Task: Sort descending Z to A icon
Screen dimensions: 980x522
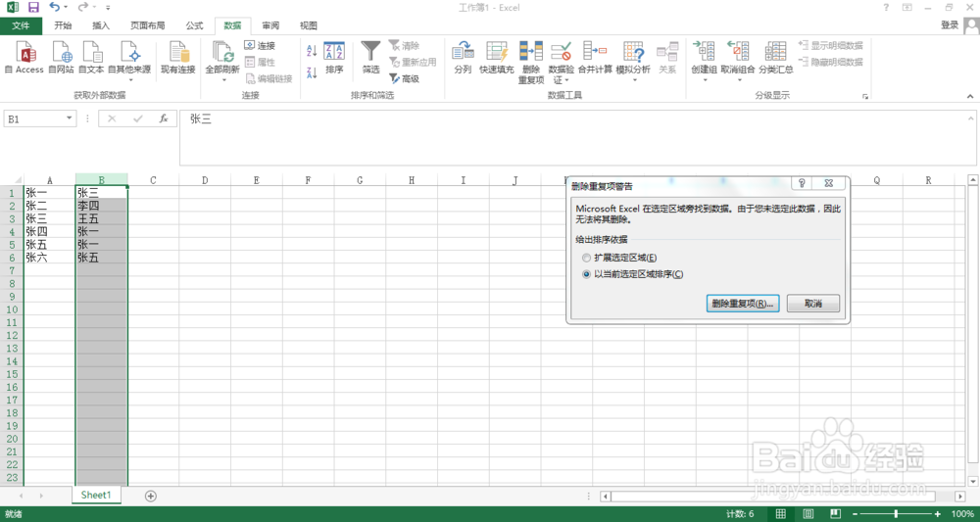Action: (312, 72)
